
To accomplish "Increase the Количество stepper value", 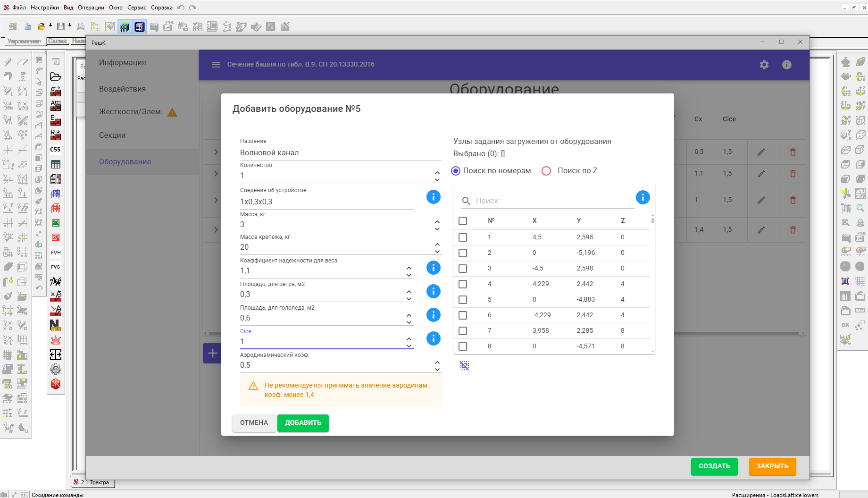I will pyautogui.click(x=437, y=172).
